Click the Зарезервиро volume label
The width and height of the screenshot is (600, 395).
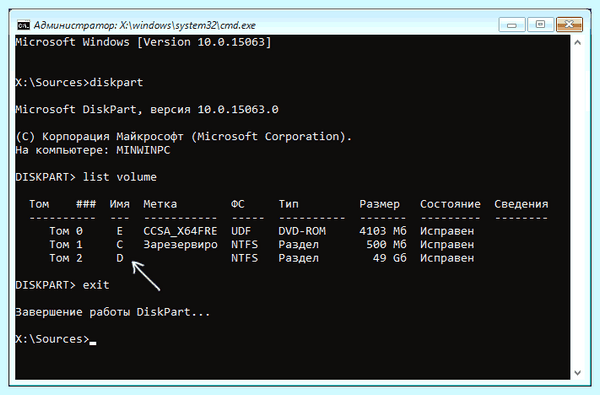tap(180, 245)
